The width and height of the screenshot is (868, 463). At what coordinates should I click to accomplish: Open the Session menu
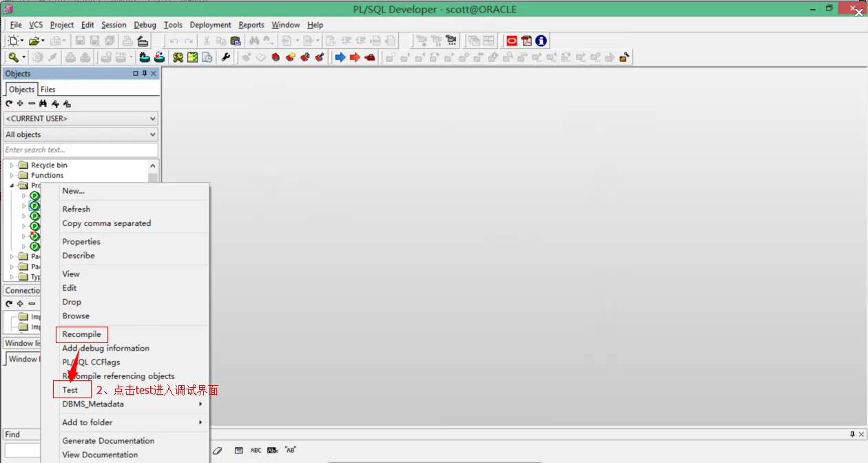tap(114, 25)
